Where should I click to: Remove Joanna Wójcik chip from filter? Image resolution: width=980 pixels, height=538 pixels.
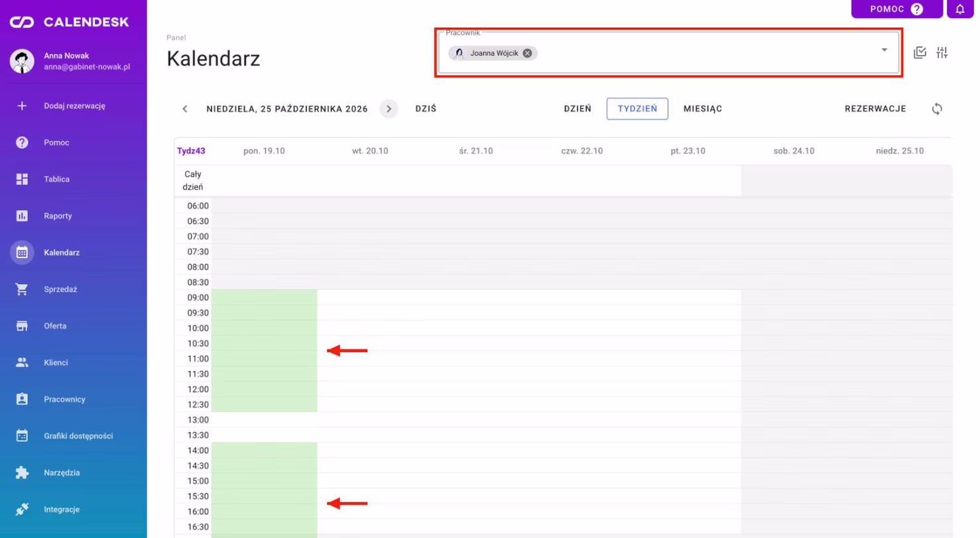[x=527, y=53]
